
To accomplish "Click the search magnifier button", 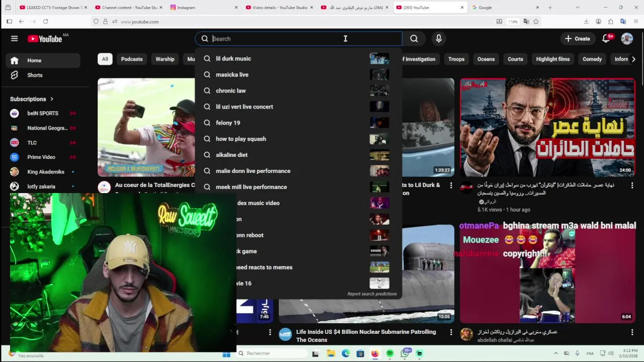I will pos(414,39).
